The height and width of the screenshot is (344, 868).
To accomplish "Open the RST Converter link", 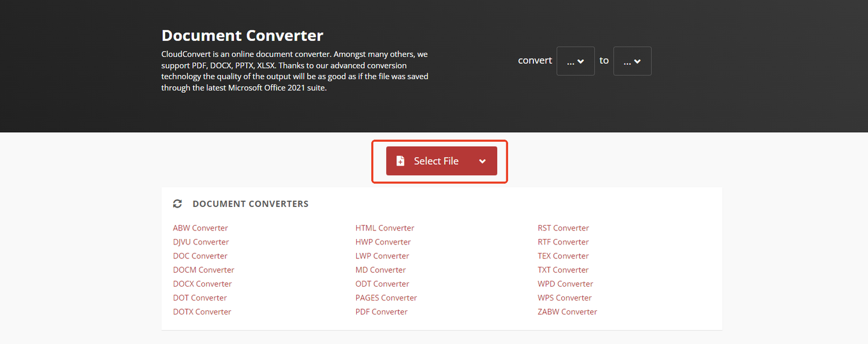I will (x=564, y=228).
